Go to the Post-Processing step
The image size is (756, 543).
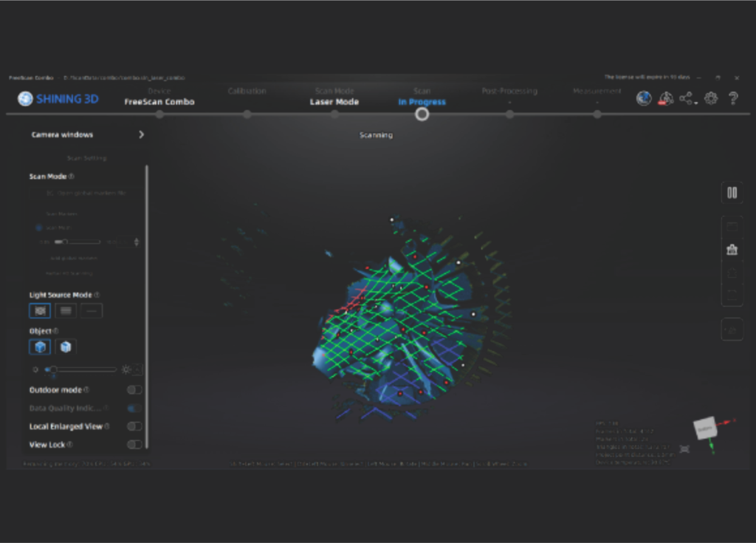tap(509, 114)
